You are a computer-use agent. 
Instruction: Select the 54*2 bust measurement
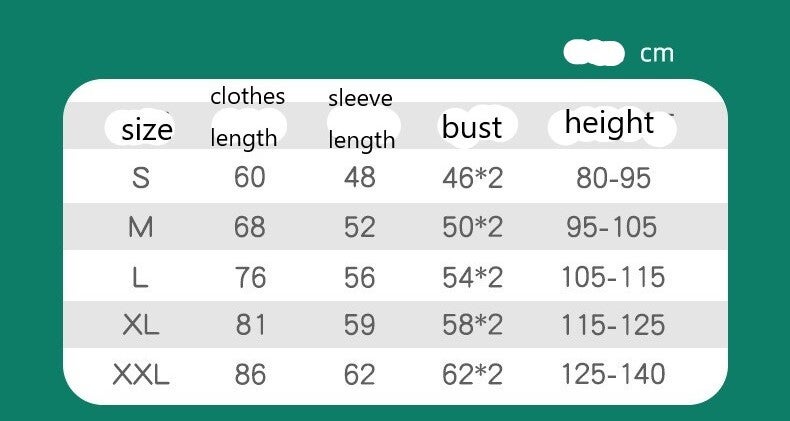[472, 277]
